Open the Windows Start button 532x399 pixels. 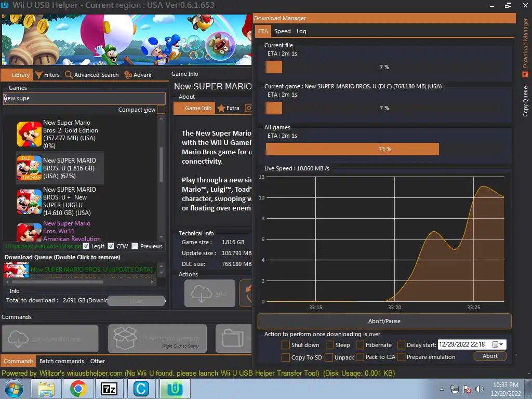14,389
